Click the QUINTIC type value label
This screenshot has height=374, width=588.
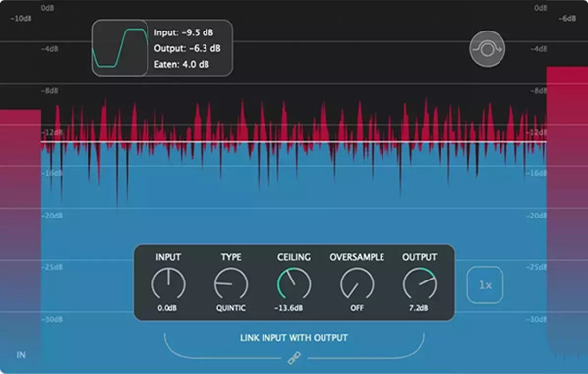point(231,308)
